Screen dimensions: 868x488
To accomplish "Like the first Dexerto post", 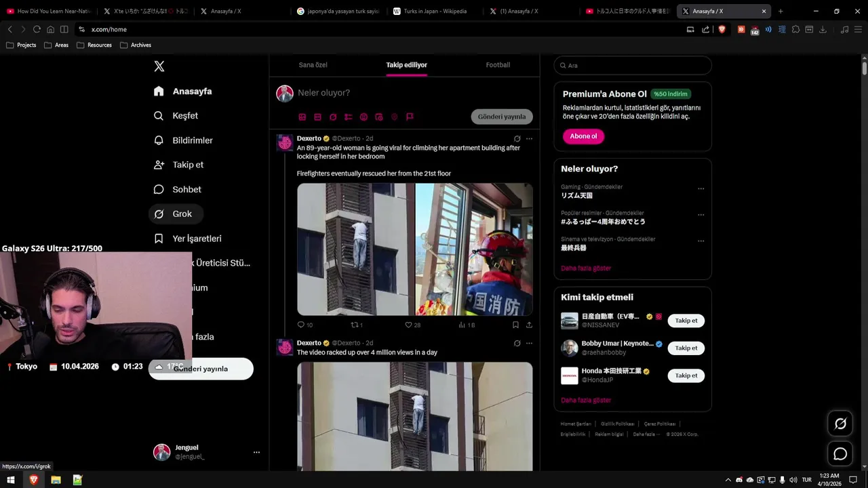I will [412, 325].
